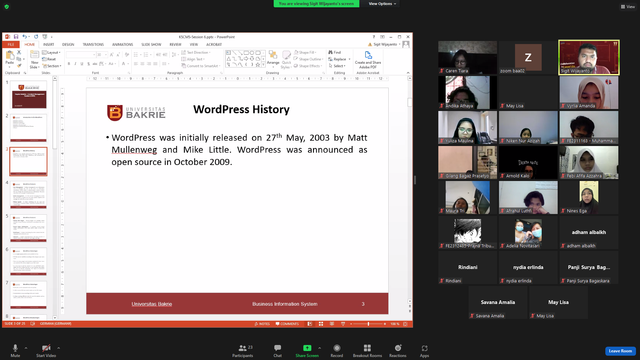The image size is (640, 360).
Task: Open the Zoom Chat panel
Action: pos(278,350)
